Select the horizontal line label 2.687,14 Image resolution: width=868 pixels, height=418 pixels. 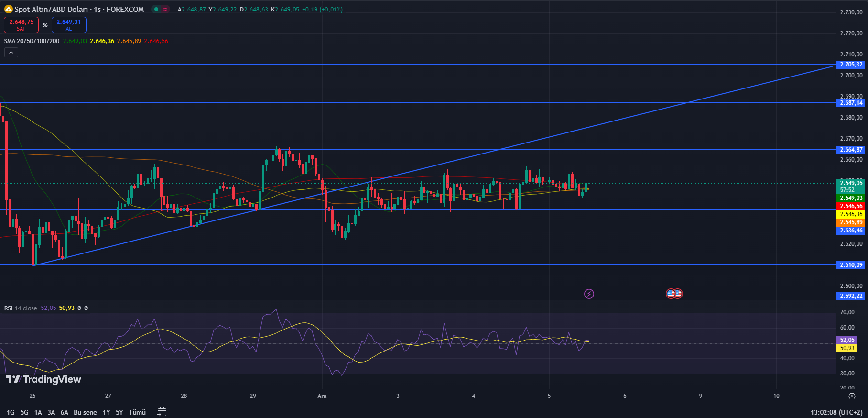point(851,103)
